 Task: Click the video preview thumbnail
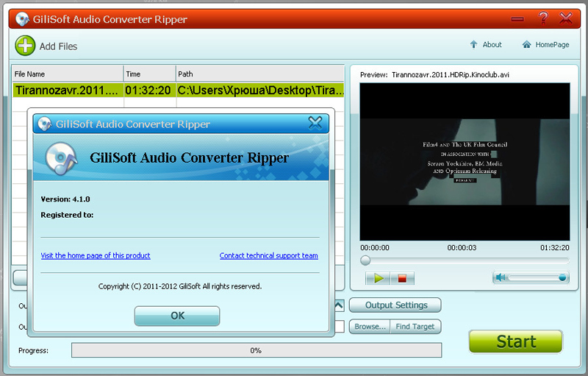pos(465,162)
